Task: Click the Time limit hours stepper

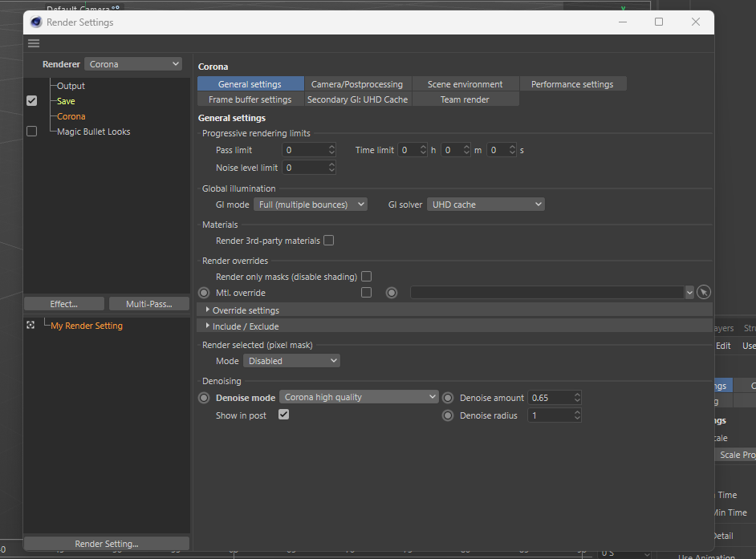Action: pyautogui.click(x=423, y=150)
